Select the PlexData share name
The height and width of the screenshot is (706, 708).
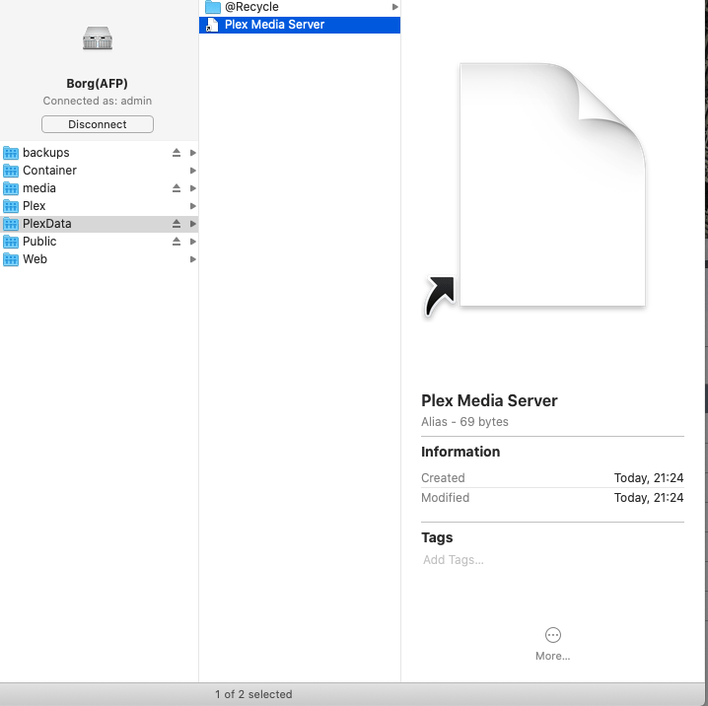point(47,223)
